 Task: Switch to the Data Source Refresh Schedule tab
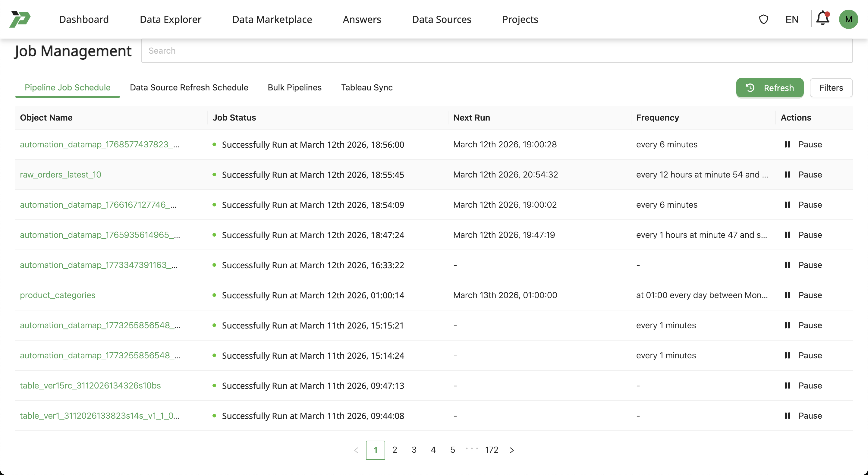[189, 88]
